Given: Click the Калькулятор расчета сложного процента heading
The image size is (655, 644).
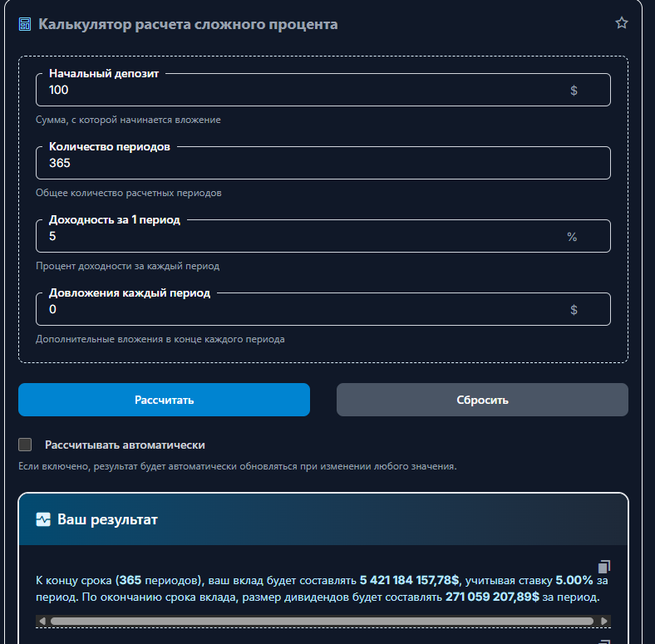Looking at the screenshot, I should (x=188, y=24).
